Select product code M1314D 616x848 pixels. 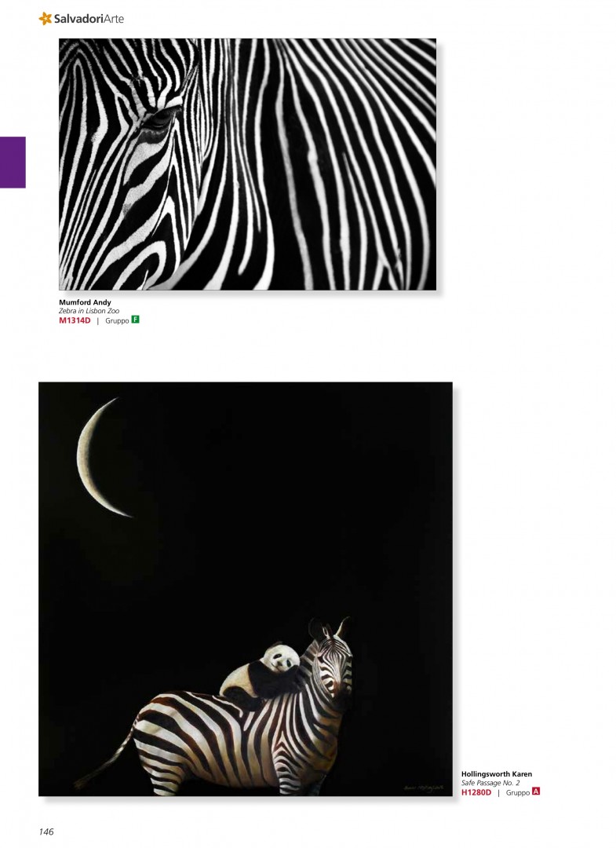point(75,320)
